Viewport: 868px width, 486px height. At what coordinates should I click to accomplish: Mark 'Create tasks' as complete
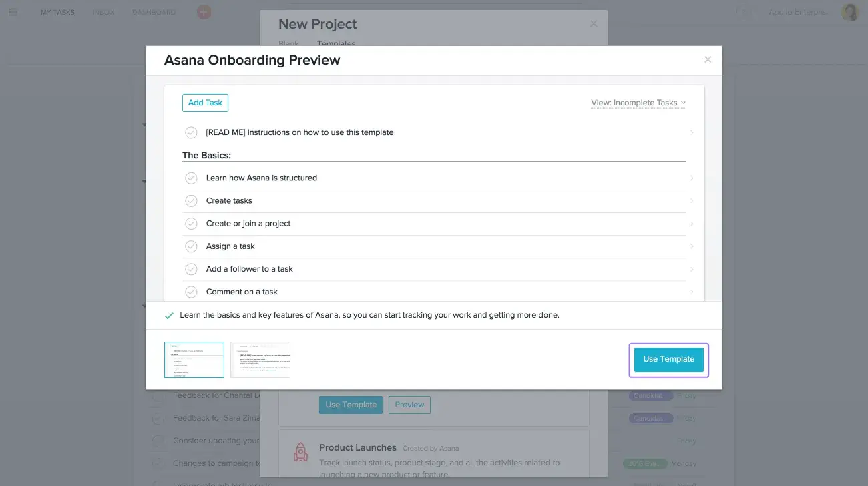coord(191,200)
